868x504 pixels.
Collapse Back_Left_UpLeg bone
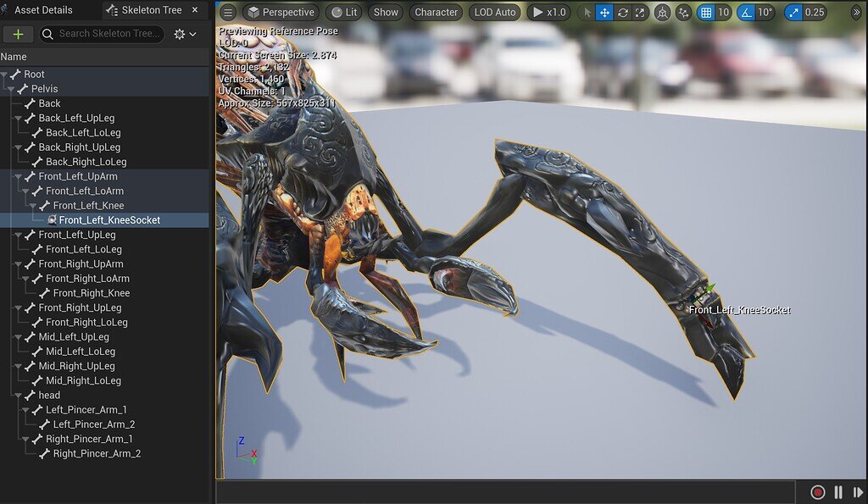pos(19,118)
